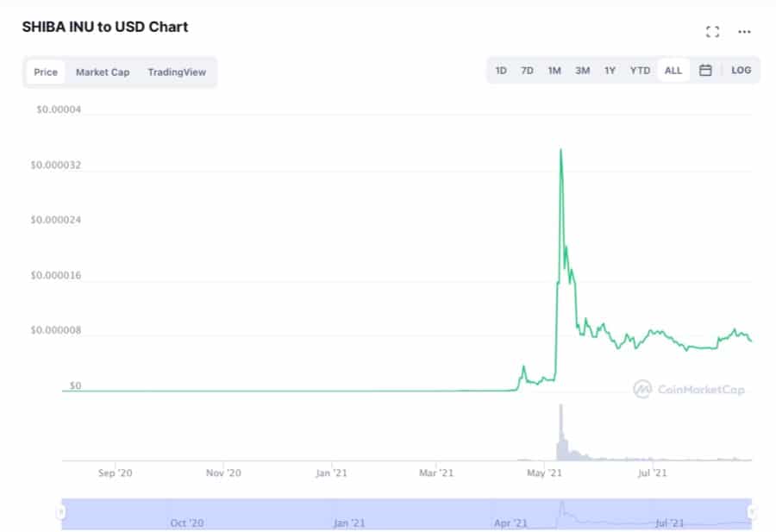Set chart range to 3M
The width and height of the screenshot is (776, 532).
click(x=583, y=71)
